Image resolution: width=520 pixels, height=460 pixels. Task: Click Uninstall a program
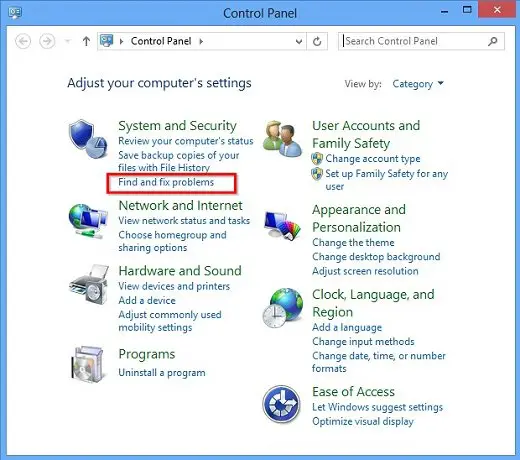[x=162, y=373]
